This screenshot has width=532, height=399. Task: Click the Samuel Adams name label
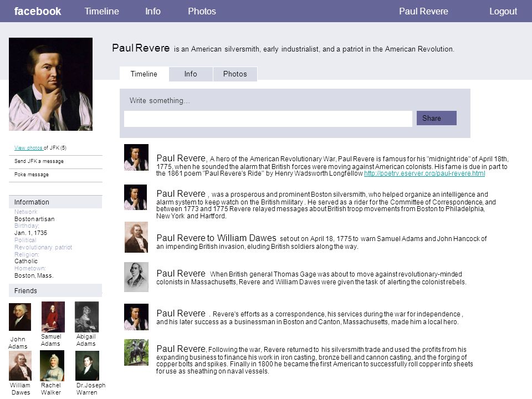[x=51, y=340]
